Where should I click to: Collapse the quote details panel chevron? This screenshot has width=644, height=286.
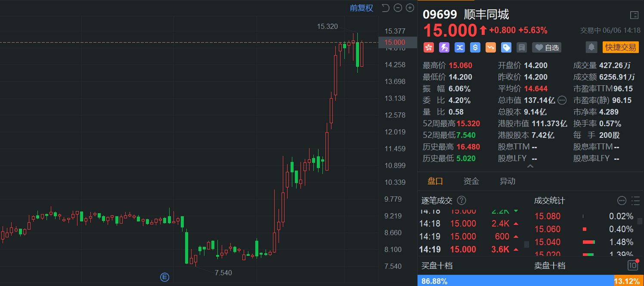pos(530,166)
